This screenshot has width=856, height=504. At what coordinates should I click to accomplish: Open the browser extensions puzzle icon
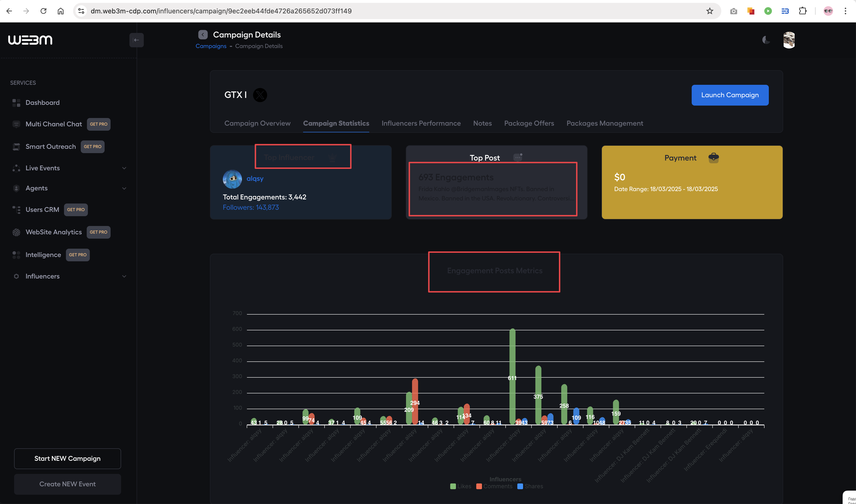pos(803,11)
